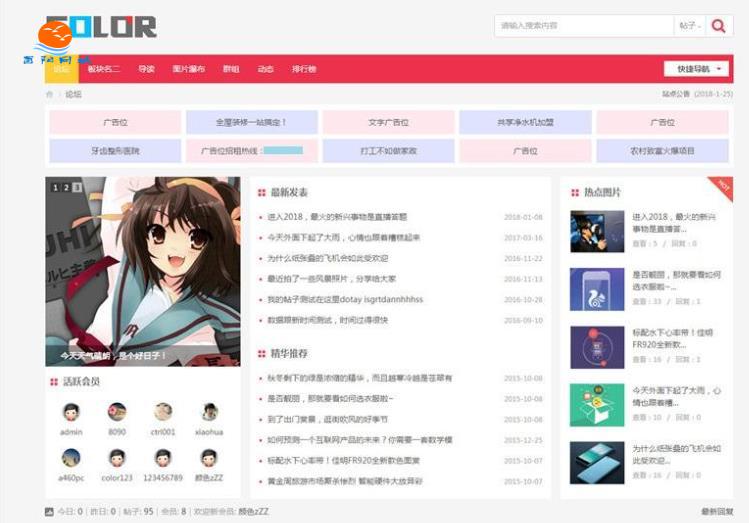Click the 广告位招租热线 ad banner
Screen dimensions: 749x523
(x=252, y=151)
